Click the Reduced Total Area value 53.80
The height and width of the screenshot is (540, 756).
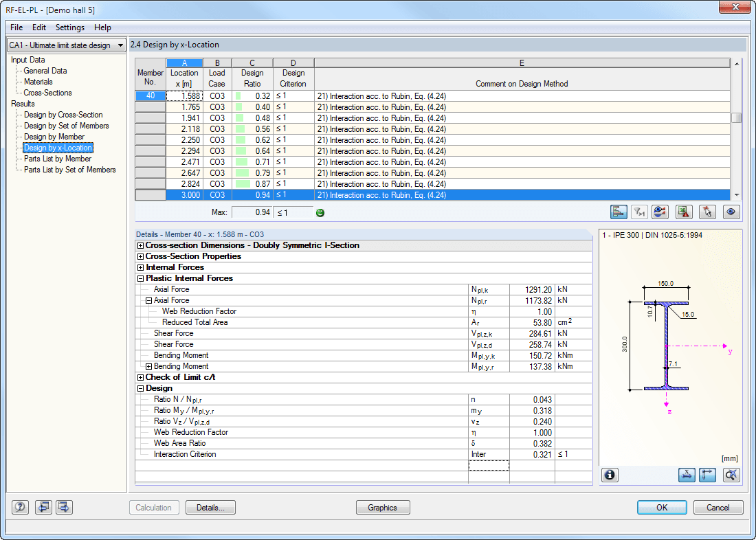pos(532,322)
